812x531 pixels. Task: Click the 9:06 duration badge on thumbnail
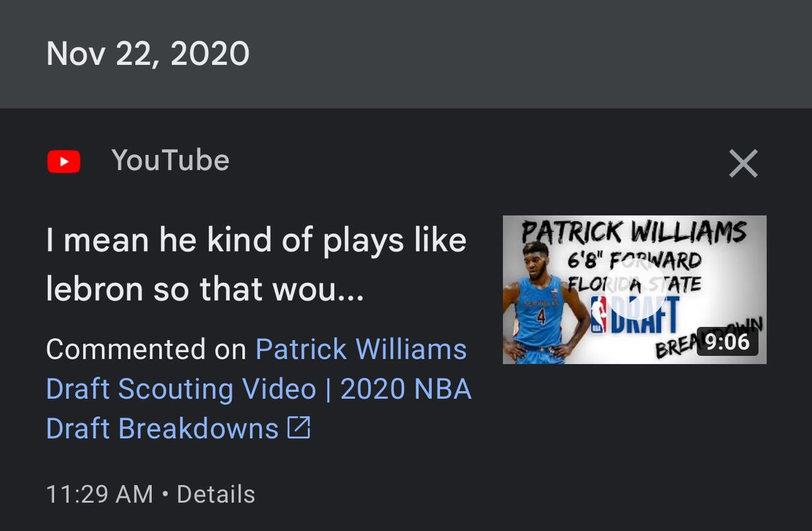coord(727,342)
